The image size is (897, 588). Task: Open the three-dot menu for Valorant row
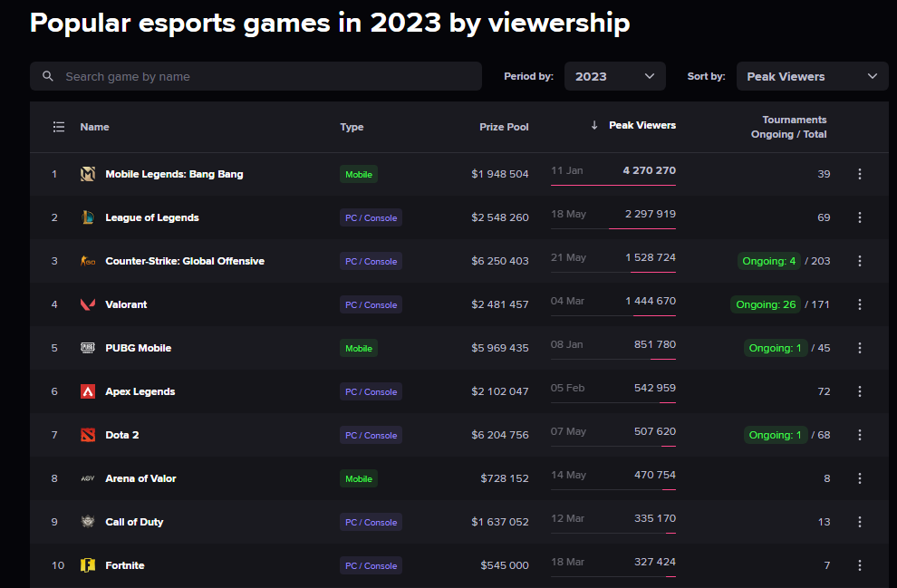pyautogui.click(x=859, y=304)
